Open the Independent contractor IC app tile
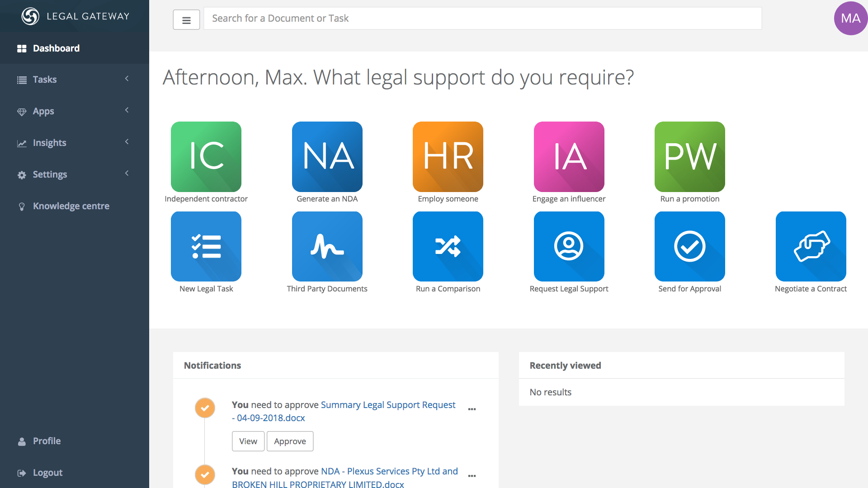This screenshot has width=868, height=488. pos(206,156)
